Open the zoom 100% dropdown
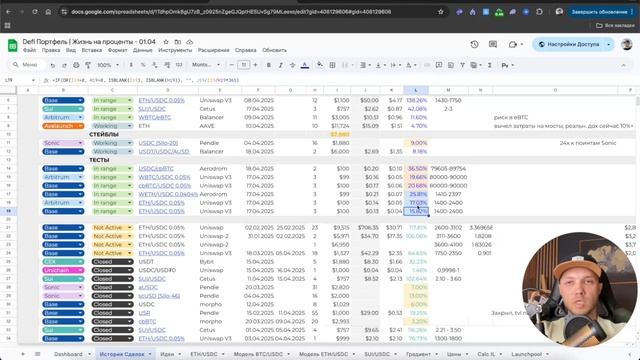640x360 pixels. pos(108,65)
